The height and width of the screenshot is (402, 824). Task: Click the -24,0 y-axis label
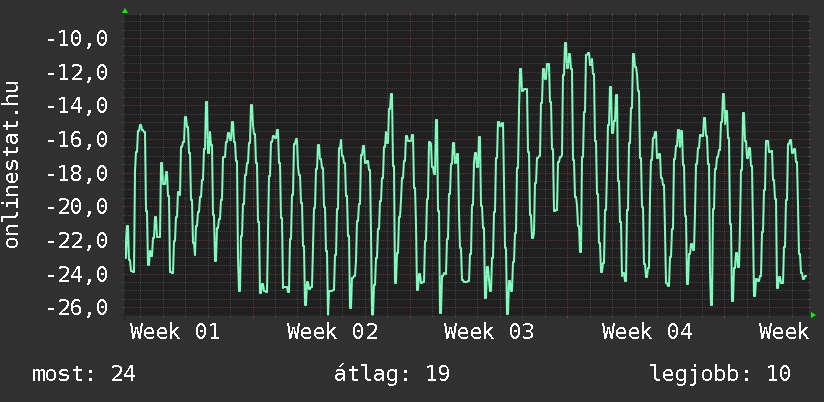pyautogui.click(x=77, y=274)
